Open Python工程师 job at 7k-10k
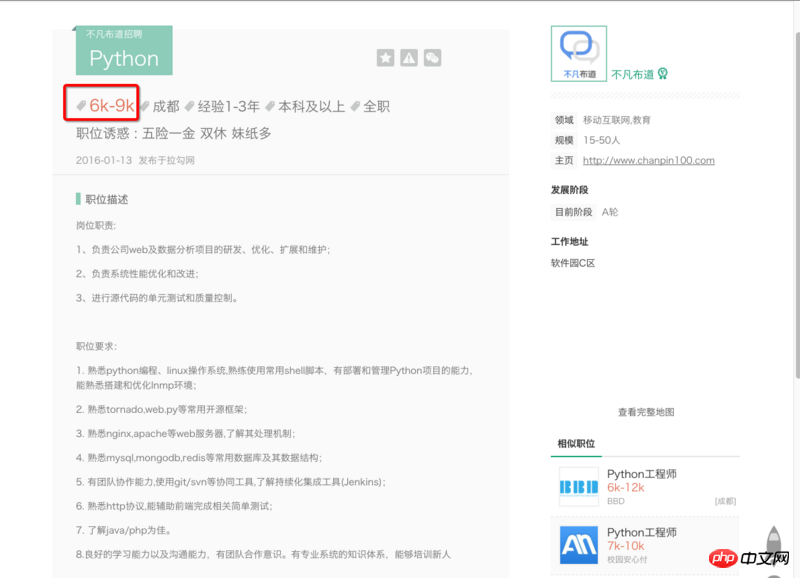This screenshot has height=578, width=800. [641, 532]
